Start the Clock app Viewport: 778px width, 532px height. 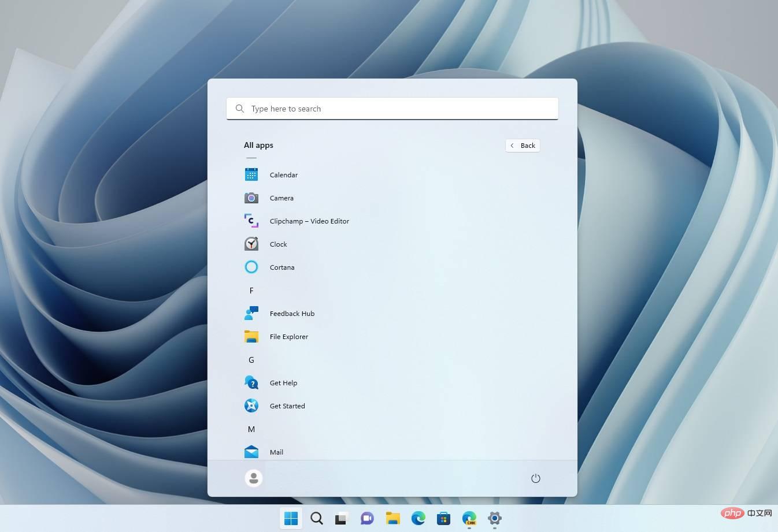point(278,244)
